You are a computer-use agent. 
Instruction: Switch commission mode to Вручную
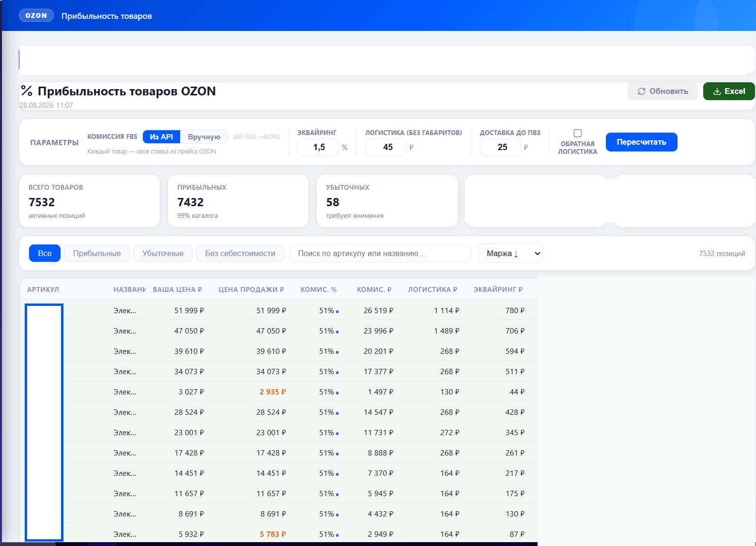point(204,137)
